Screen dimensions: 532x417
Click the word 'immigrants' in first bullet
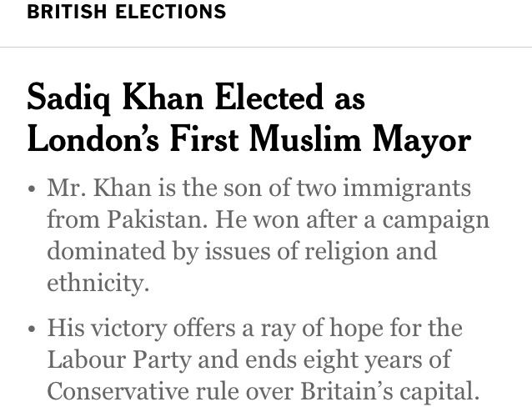[407, 188]
